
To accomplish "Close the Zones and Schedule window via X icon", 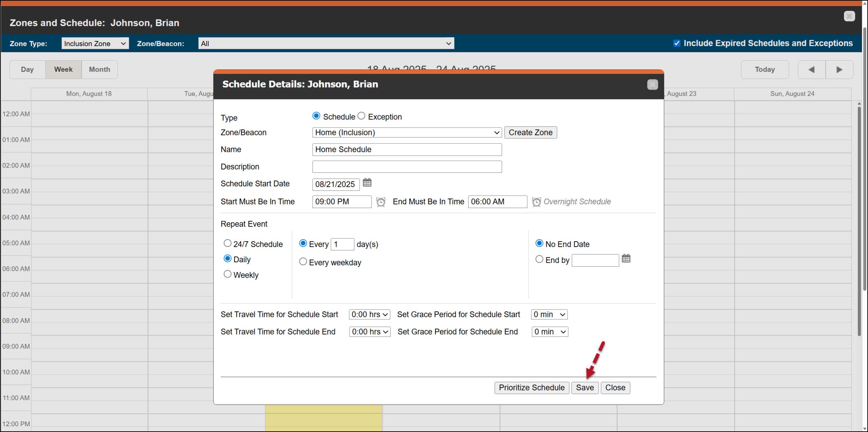I will coord(849,16).
